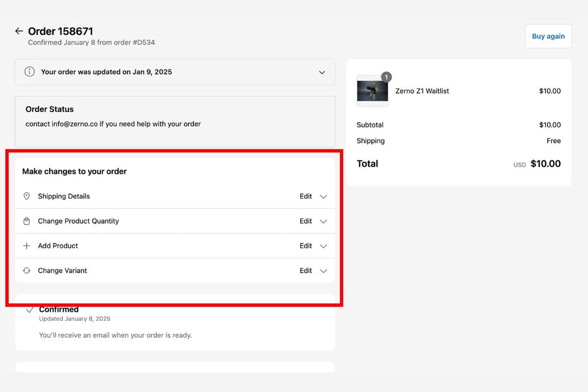Expand the Change Product Quantity chevron
Viewport: 588px width, 392px height.
[323, 221]
